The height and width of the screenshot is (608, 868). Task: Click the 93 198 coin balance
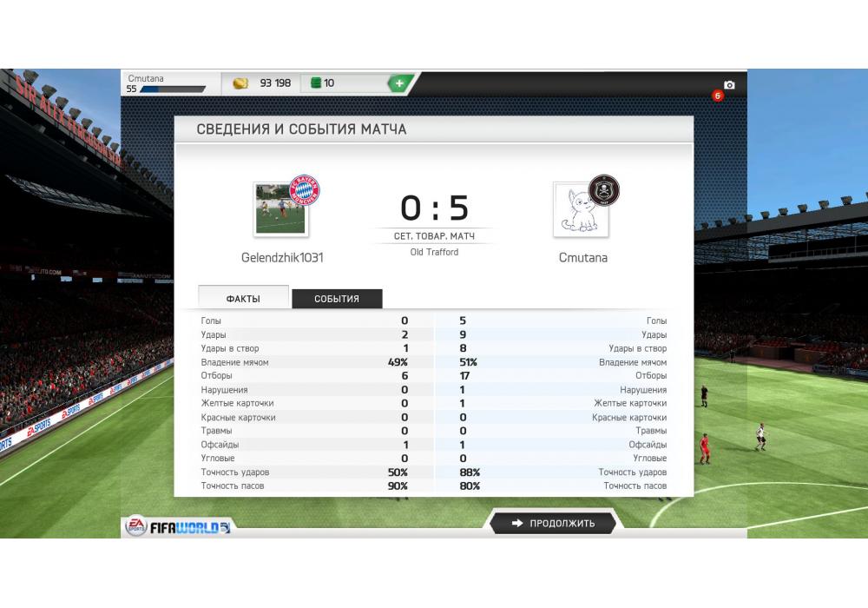[x=275, y=83]
